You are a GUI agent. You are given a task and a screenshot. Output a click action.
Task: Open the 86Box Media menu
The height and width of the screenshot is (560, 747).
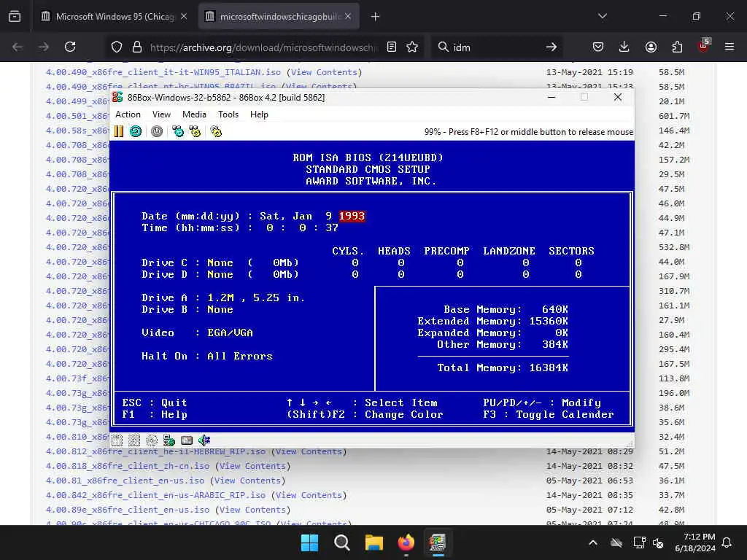(194, 114)
